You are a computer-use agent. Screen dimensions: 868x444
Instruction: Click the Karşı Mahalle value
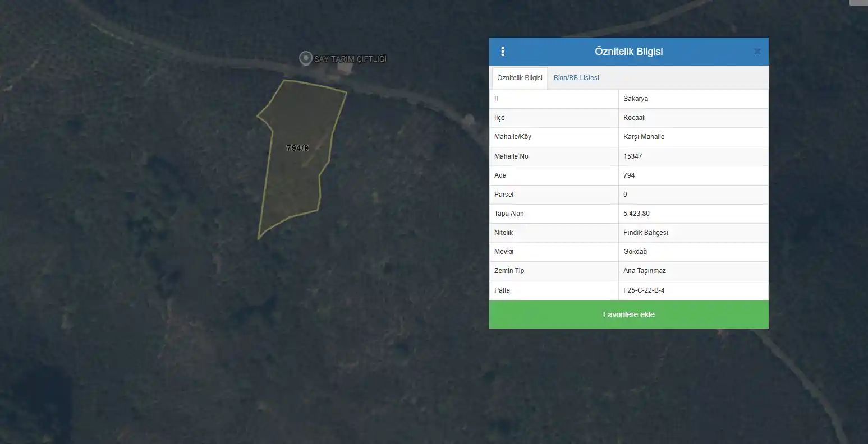pyautogui.click(x=644, y=137)
